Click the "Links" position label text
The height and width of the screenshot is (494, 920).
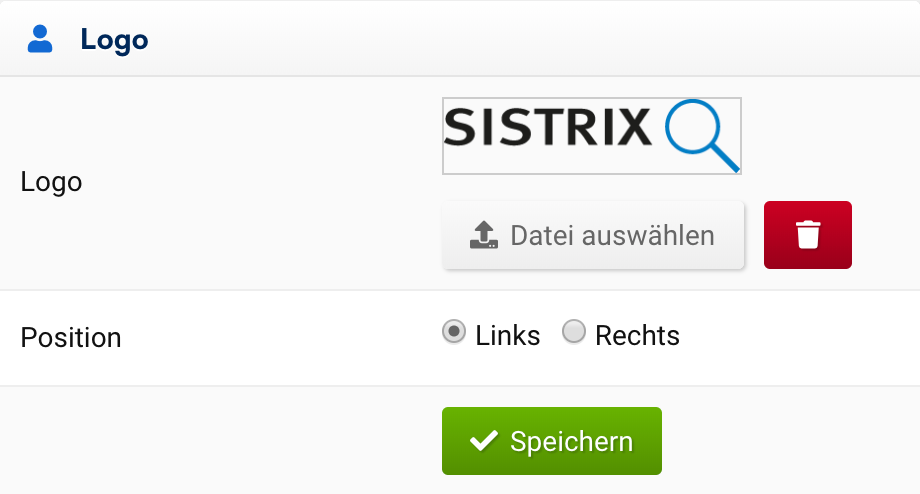point(508,336)
